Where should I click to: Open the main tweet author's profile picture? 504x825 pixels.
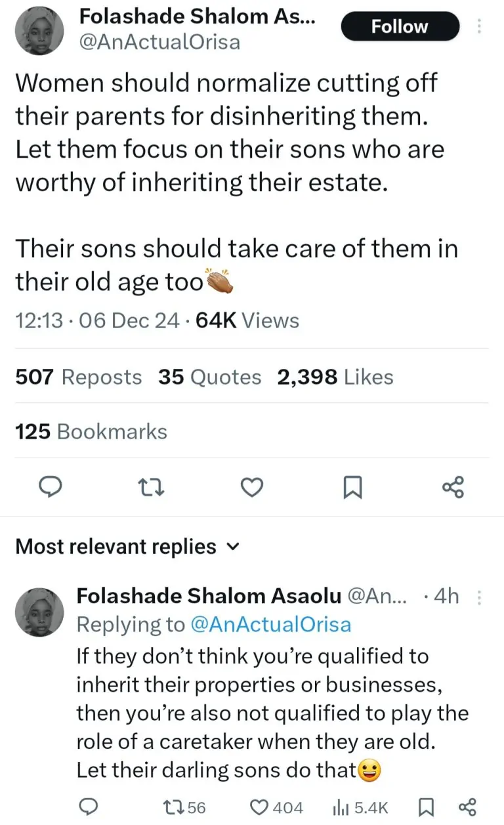click(x=39, y=31)
